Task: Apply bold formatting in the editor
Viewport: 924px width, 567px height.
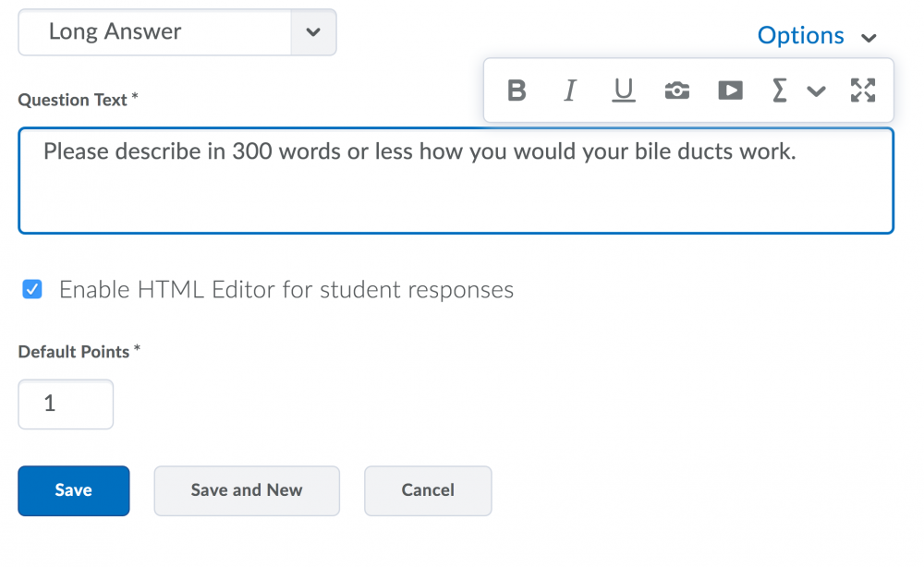Action: [x=517, y=90]
